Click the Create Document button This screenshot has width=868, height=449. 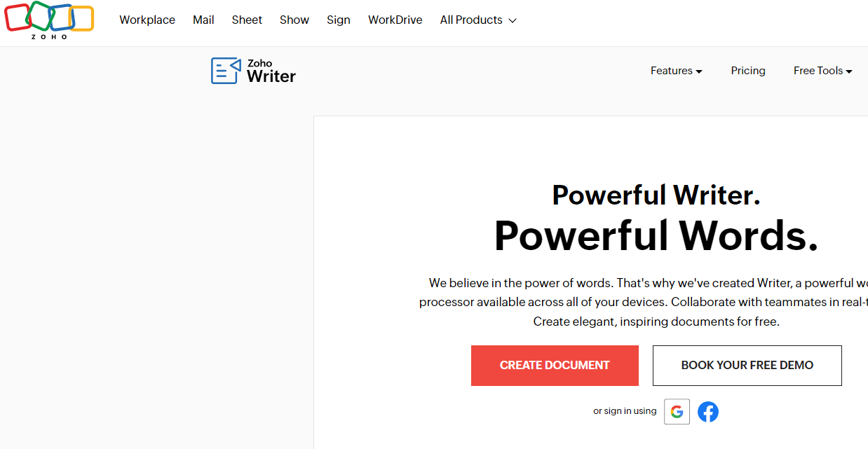tap(554, 365)
